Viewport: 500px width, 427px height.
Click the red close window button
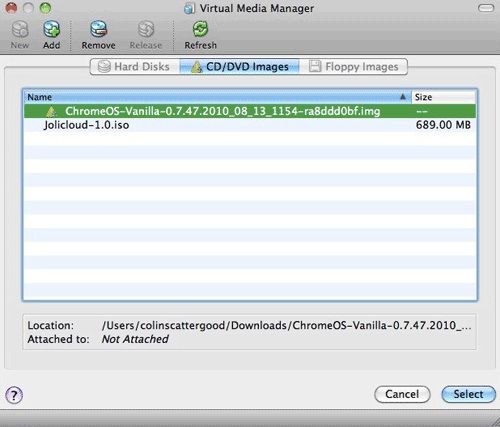tap(11, 8)
